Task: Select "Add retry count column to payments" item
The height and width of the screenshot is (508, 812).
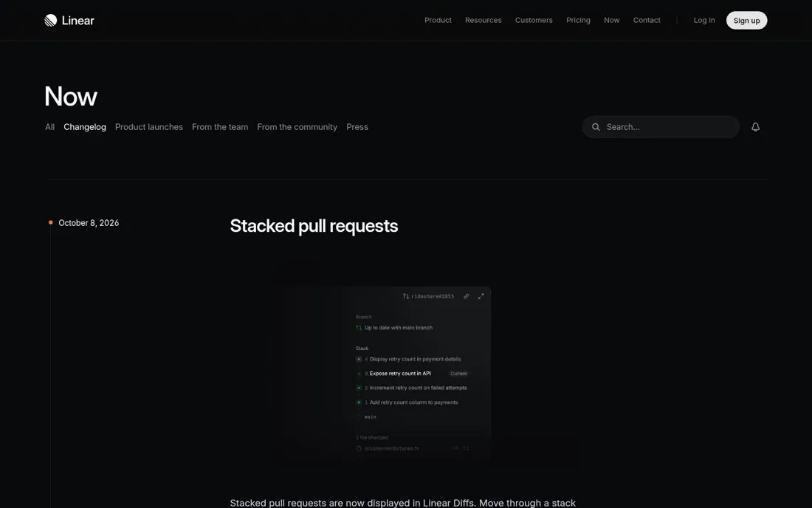Action: coord(414,402)
